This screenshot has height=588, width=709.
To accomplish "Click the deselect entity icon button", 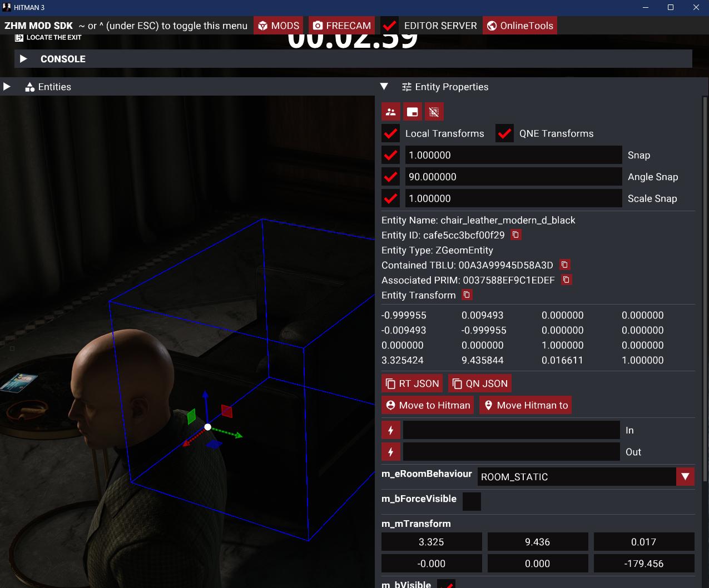I will click(x=434, y=112).
